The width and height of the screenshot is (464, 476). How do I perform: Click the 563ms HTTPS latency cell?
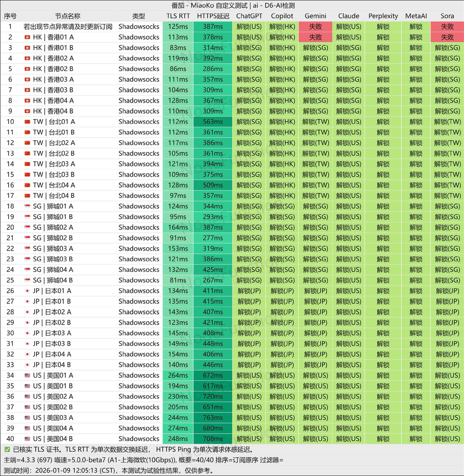(x=213, y=122)
